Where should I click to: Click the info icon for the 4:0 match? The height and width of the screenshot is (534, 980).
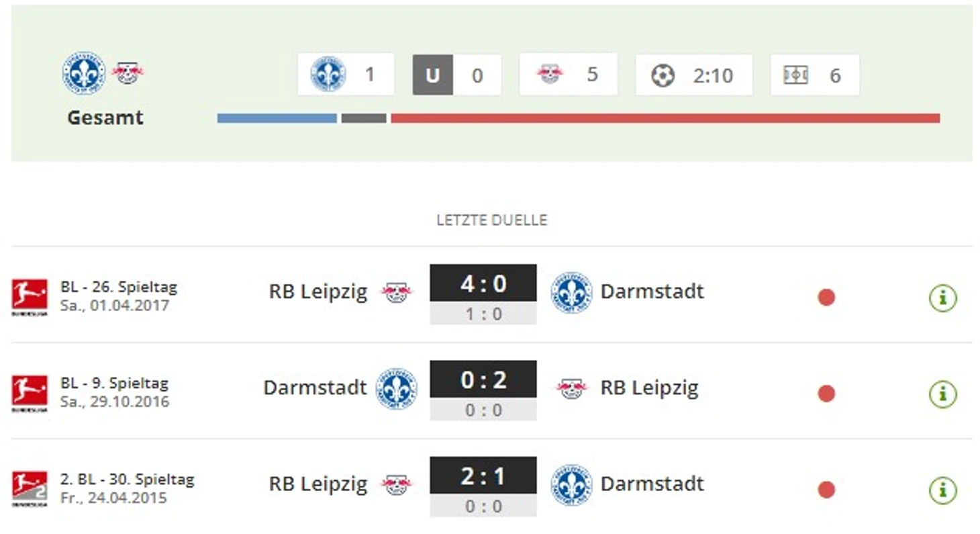click(x=942, y=298)
